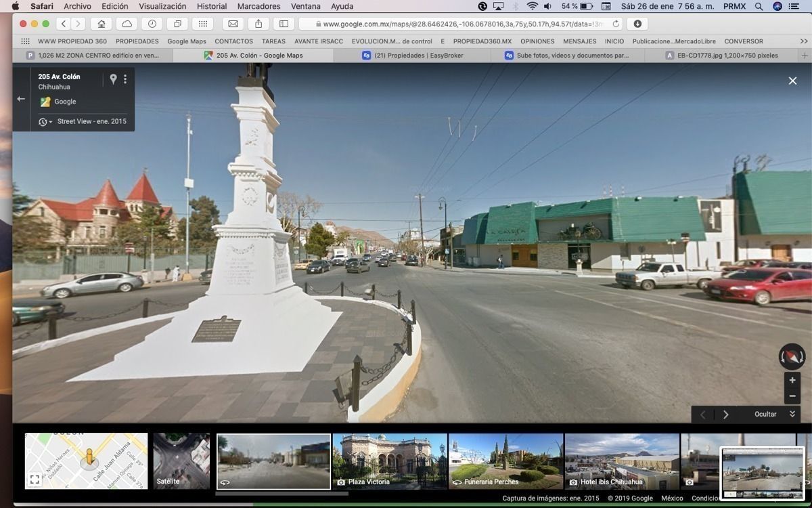The height and width of the screenshot is (508, 812).
Task: Click the México link in the footer
Action: (x=672, y=499)
